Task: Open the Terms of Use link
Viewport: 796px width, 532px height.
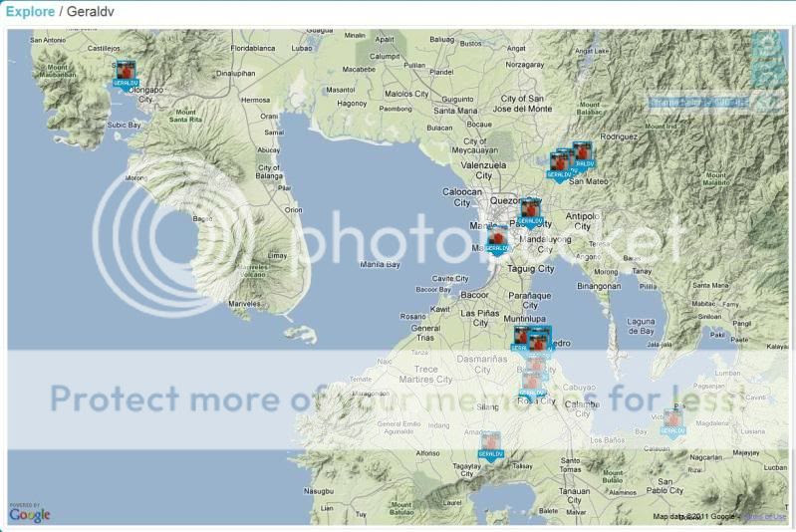Action: [765, 516]
